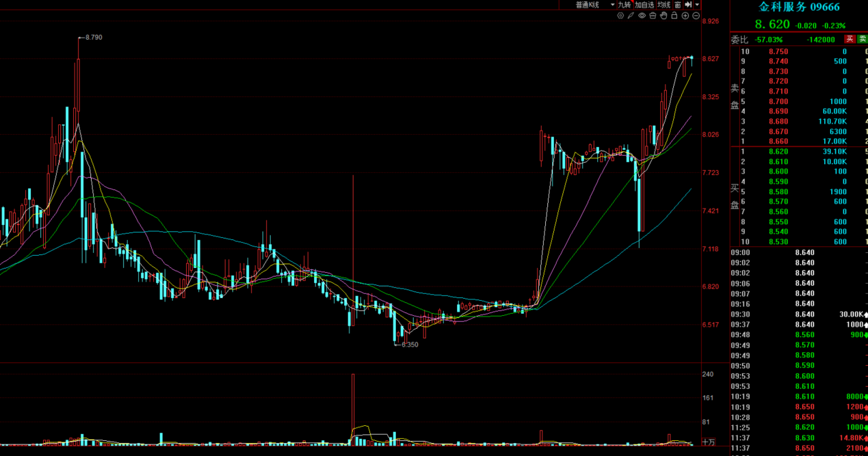868x456 pixels.
Task: Click the delete drawings bin icon
Action: (x=653, y=16)
